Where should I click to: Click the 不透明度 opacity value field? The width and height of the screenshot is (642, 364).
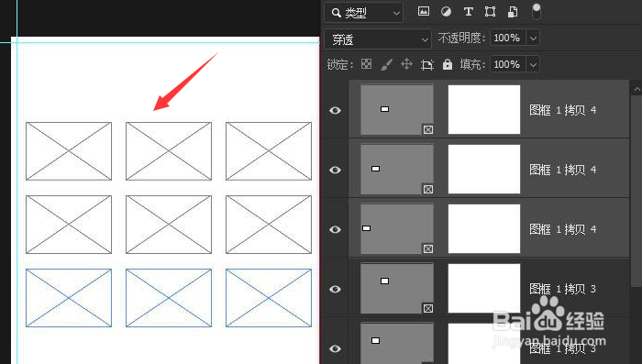[x=507, y=39]
